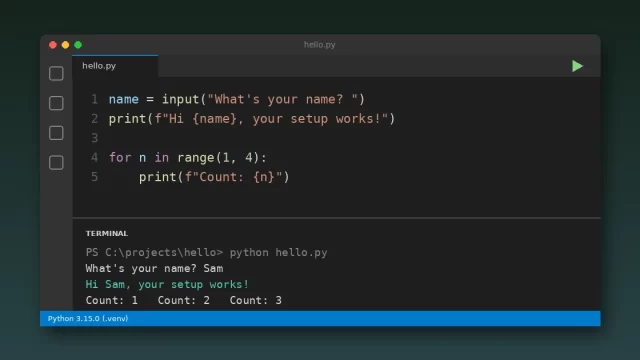Click line number 5 in the gutter

click(x=95, y=177)
